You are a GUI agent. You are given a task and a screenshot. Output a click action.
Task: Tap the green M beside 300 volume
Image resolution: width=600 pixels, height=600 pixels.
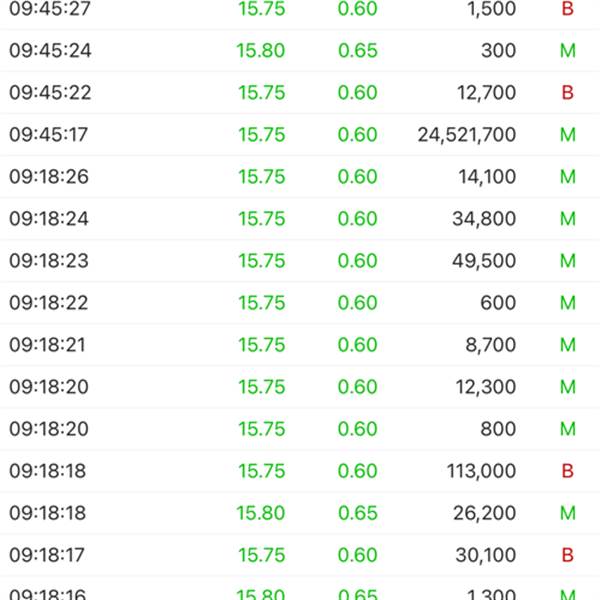(568, 51)
